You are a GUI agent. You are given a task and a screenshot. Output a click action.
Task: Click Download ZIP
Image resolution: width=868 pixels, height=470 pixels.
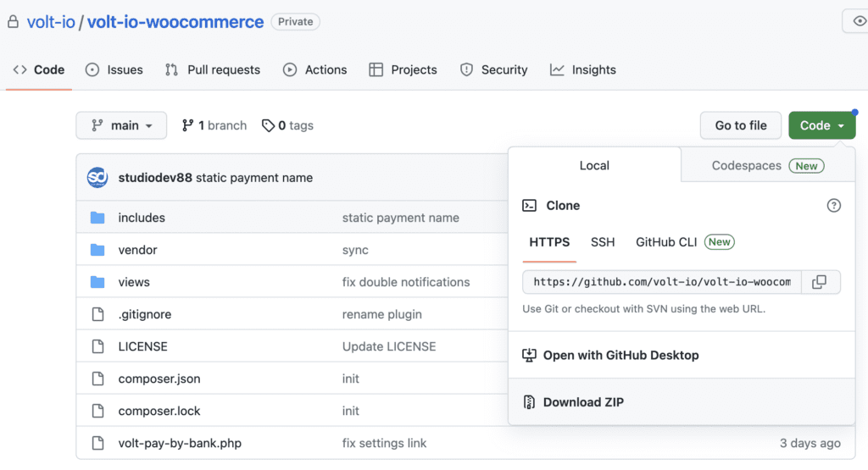point(583,402)
